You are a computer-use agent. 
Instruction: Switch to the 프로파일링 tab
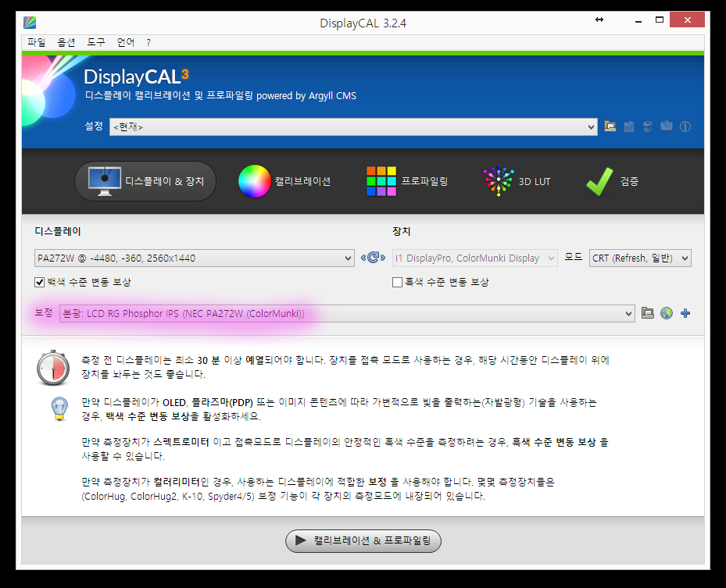click(x=407, y=181)
